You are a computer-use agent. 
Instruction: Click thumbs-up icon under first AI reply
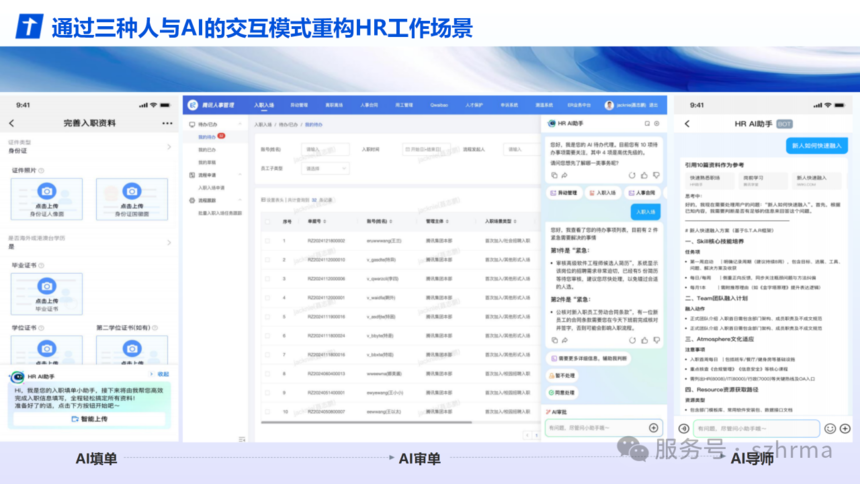click(x=646, y=175)
